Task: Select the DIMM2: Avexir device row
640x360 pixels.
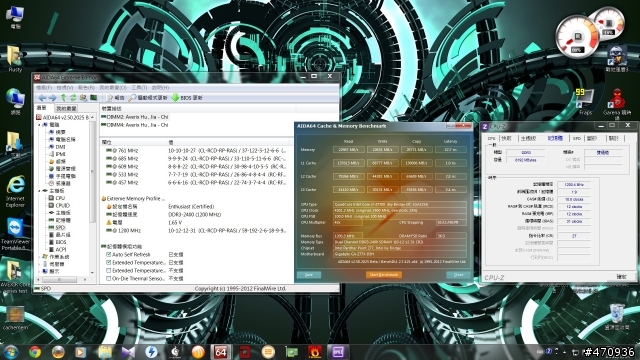Action: click(x=135, y=117)
